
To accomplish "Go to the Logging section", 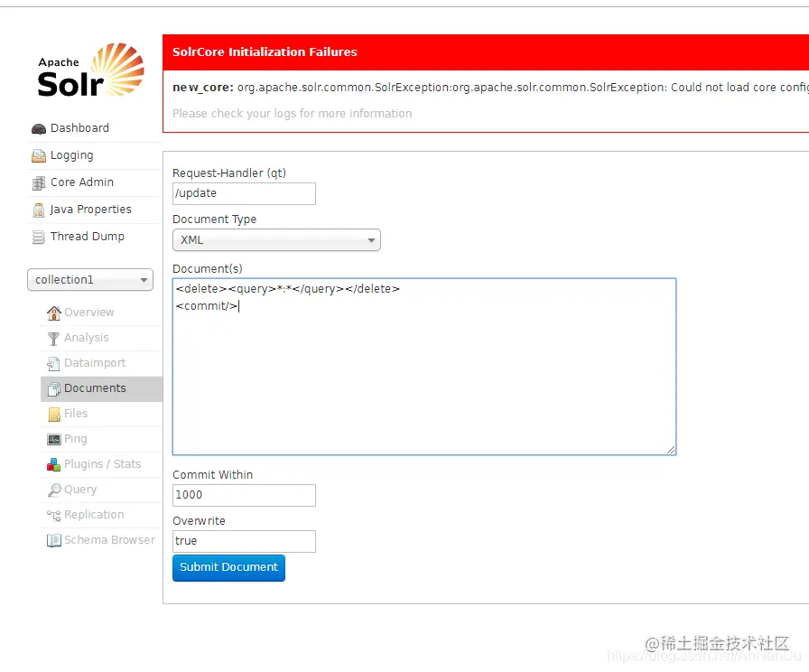I will pyautogui.click(x=71, y=155).
